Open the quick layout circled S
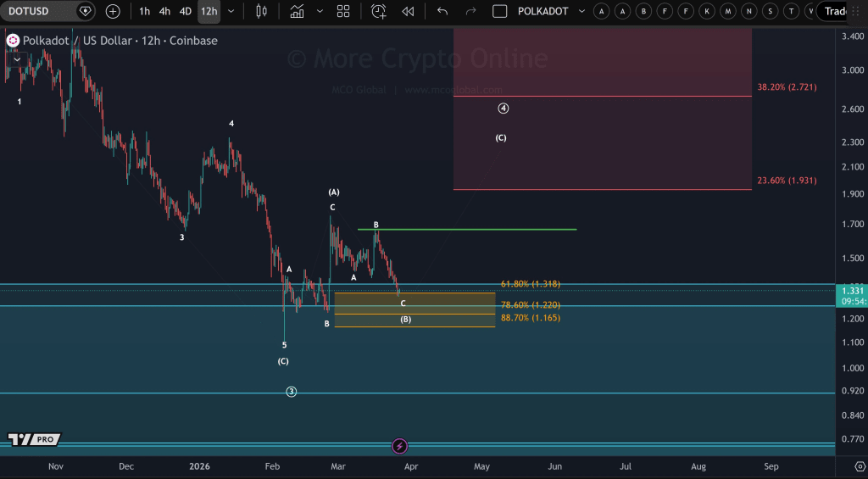The width and height of the screenshot is (868, 479). (x=770, y=11)
